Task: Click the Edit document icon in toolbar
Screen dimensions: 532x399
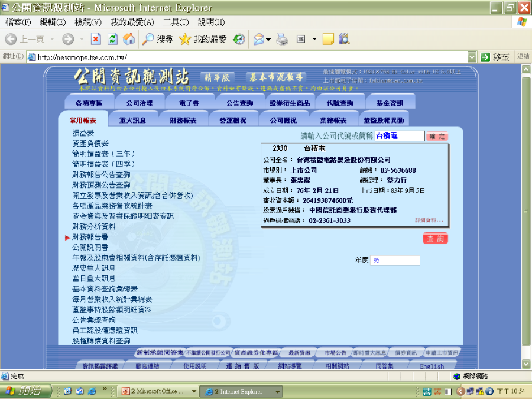Action: (301, 40)
